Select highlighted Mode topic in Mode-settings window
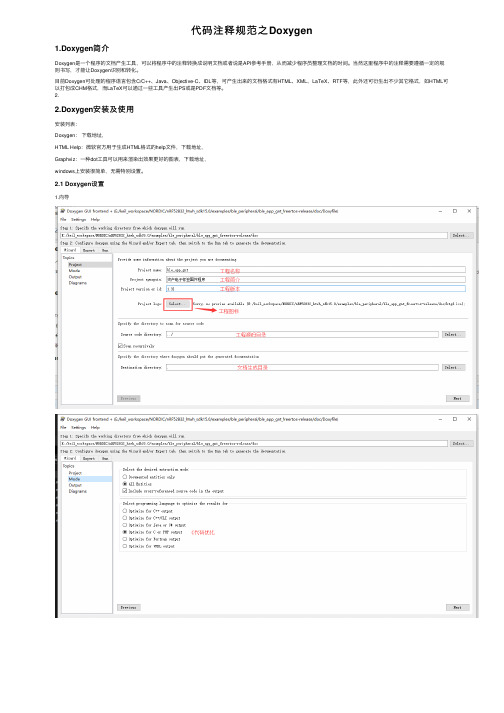 (75, 479)
